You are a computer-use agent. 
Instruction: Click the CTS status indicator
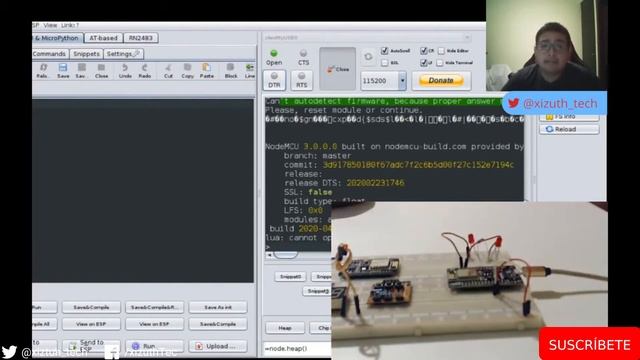pyautogui.click(x=303, y=53)
